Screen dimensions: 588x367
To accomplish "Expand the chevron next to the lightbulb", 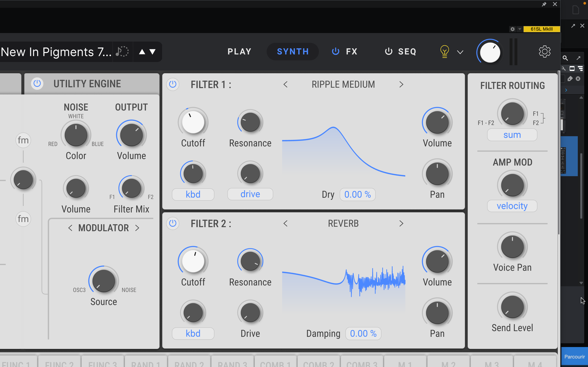I will (x=460, y=52).
